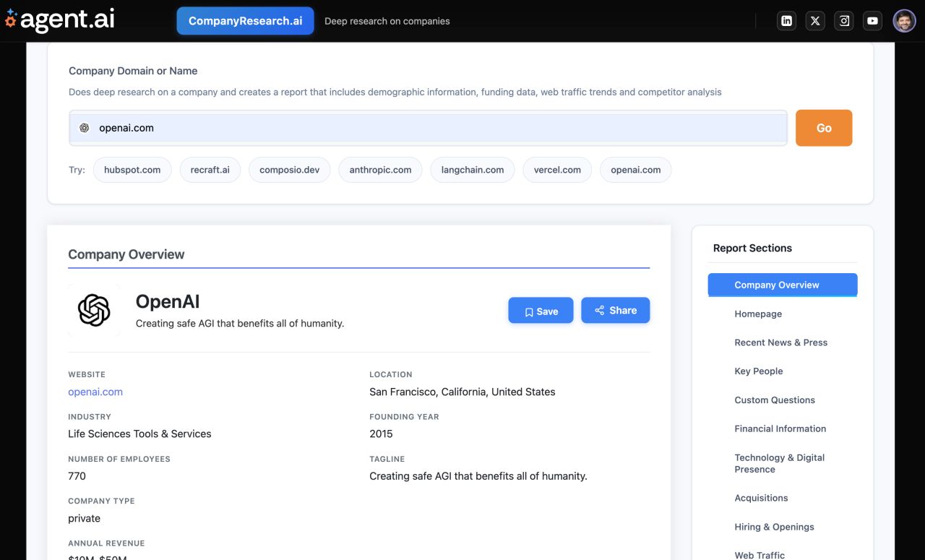Select Company Overview in Report Sections
This screenshot has width=925, height=560.
(783, 285)
